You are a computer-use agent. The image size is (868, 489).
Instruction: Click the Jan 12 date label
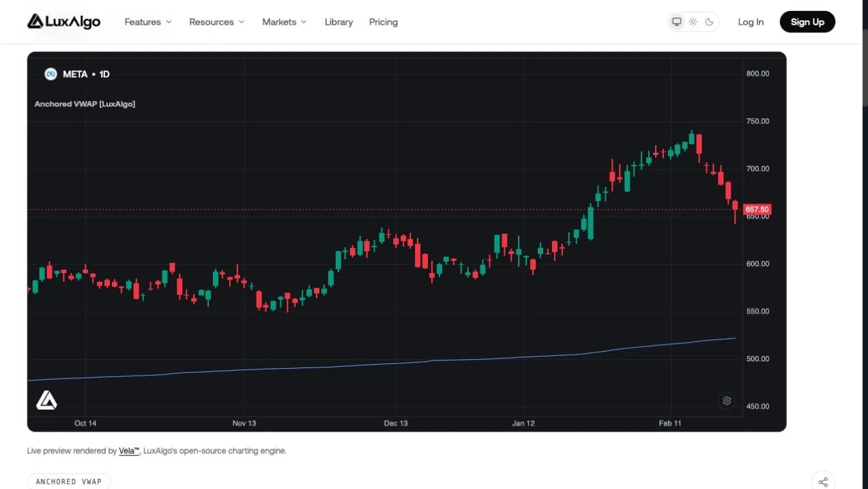(523, 423)
